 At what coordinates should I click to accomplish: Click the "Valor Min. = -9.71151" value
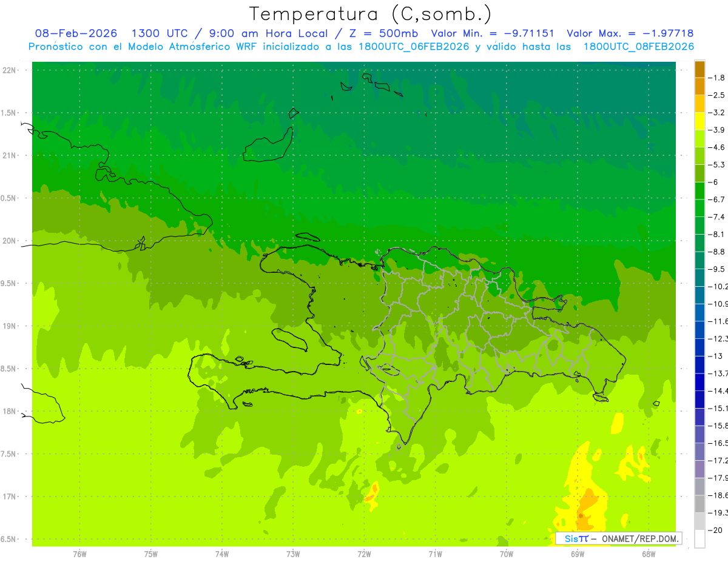click(x=493, y=33)
